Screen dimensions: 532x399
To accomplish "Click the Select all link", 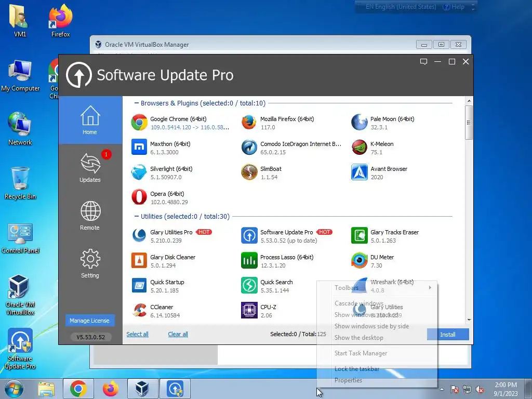I will pyautogui.click(x=137, y=334).
